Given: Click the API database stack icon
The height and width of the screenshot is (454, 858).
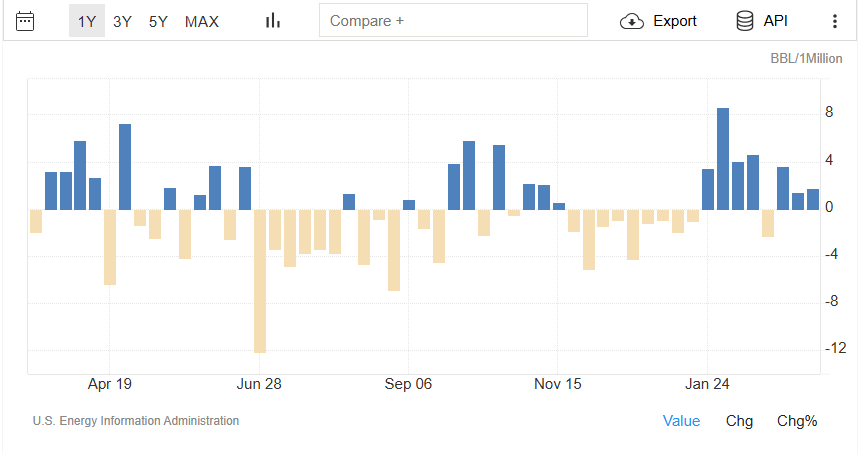Looking at the screenshot, I should 745,21.
